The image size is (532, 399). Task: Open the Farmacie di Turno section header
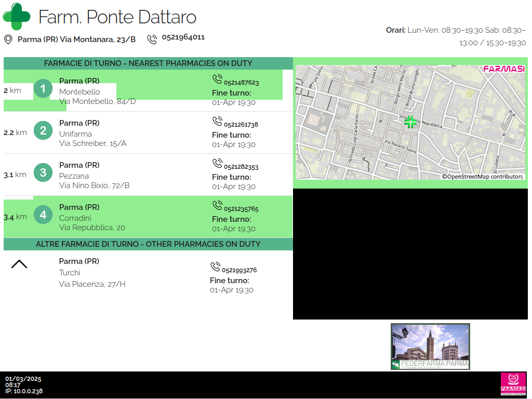click(x=148, y=63)
